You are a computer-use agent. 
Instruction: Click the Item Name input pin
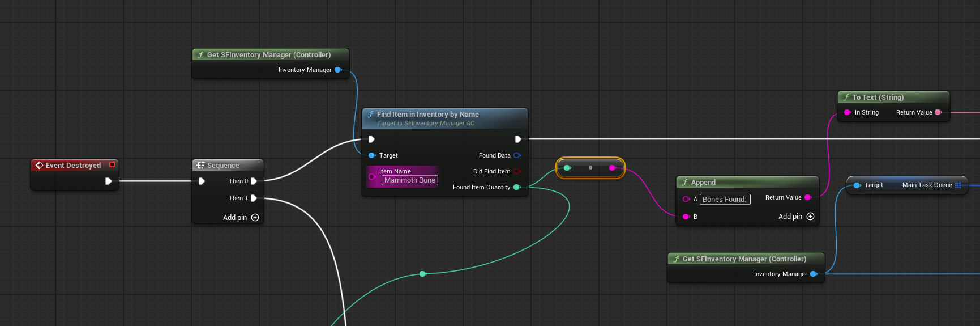coord(372,177)
